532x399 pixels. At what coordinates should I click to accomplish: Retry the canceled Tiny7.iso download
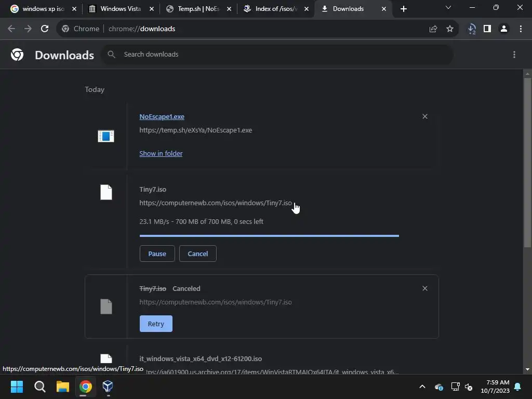pyautogui.click(x=156, y=324)
